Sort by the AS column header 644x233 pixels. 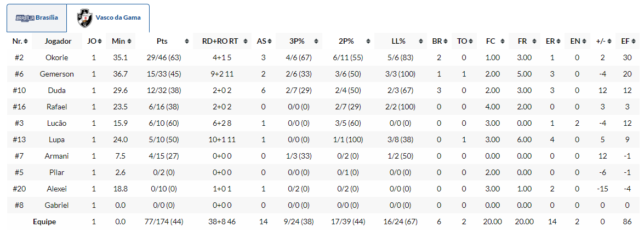[x=261, y=41]
